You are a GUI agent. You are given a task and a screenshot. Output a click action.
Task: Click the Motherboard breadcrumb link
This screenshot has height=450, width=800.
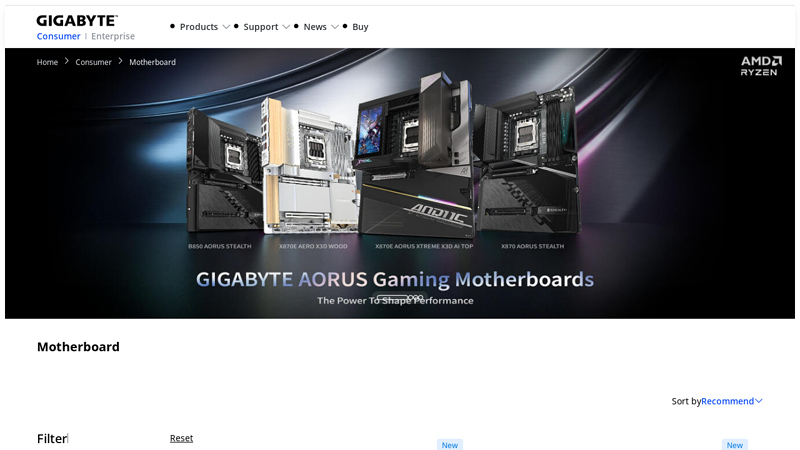(153, 62)
